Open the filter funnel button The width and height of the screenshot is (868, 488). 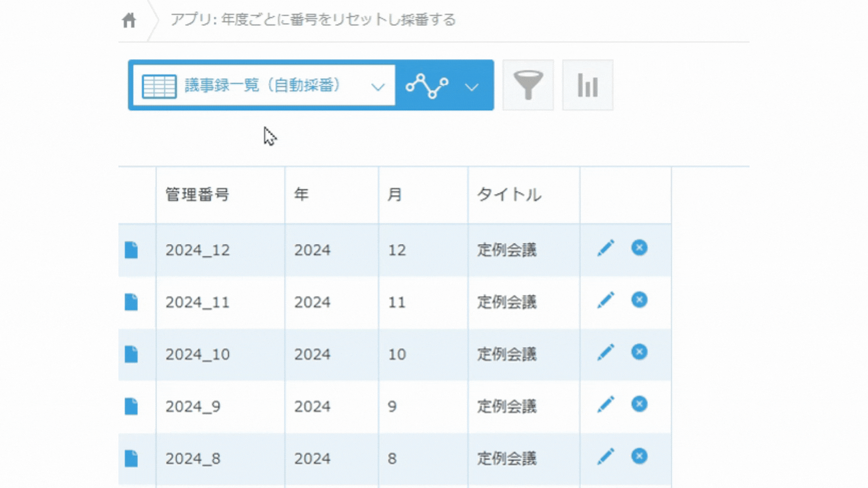coord(528,85)
